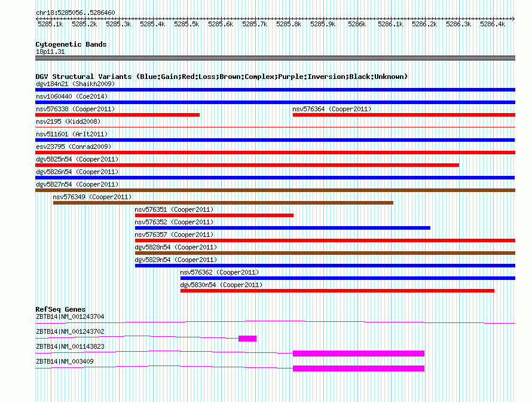Click the Cytogenetic Bands track title
This screenshot has height=402, width=532.
[x=71, y=44]
